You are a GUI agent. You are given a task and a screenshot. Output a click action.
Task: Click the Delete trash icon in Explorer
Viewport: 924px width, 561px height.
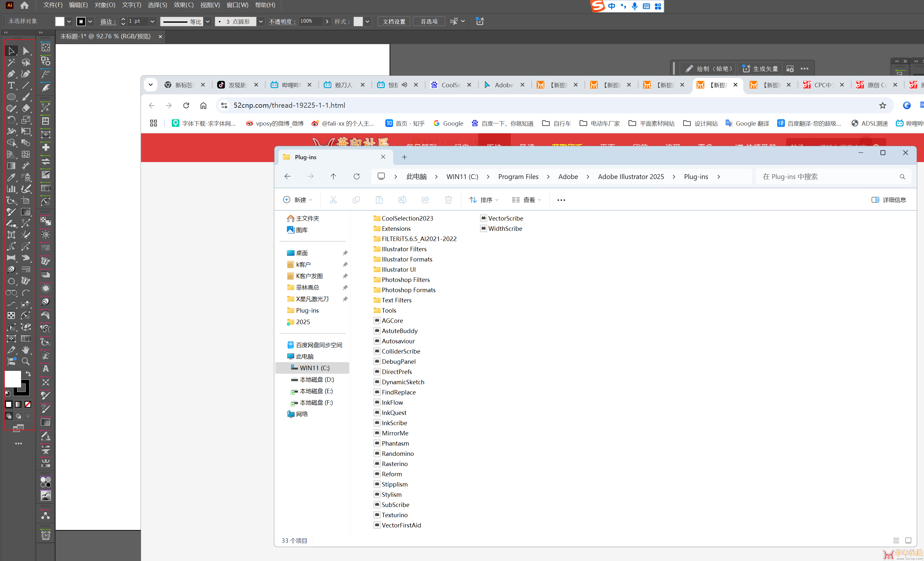tap(448, 200)
